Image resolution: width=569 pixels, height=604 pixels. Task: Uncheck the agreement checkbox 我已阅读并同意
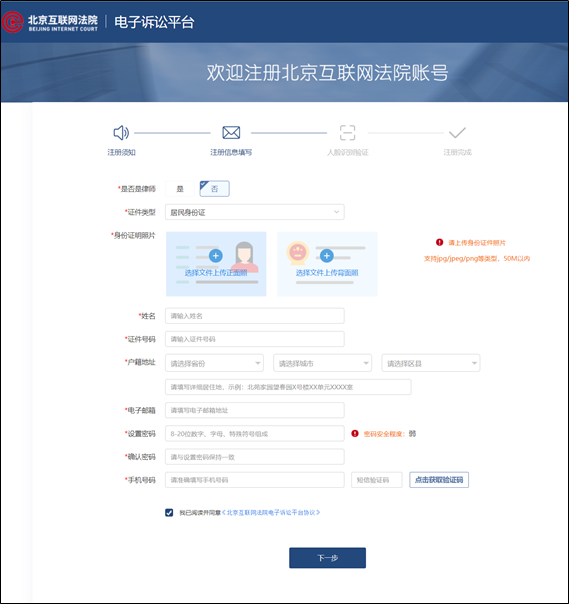point(169,513)
